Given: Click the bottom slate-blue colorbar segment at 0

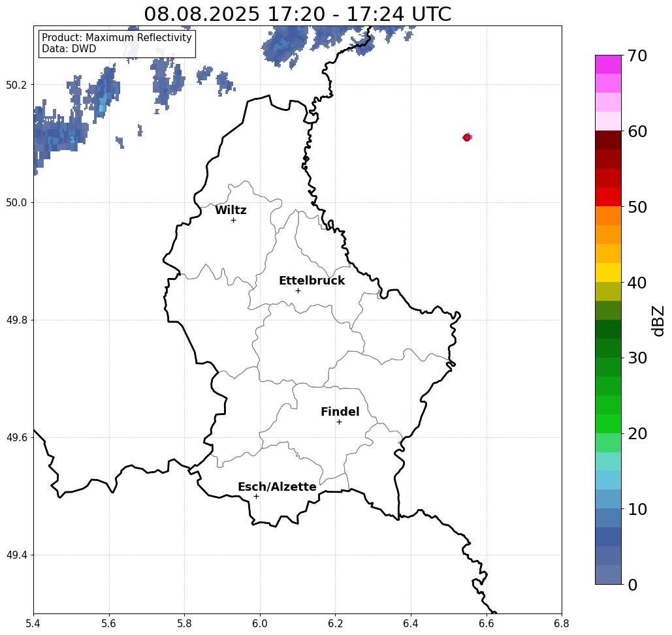Looking at the screenshot, I should point(608,574).
